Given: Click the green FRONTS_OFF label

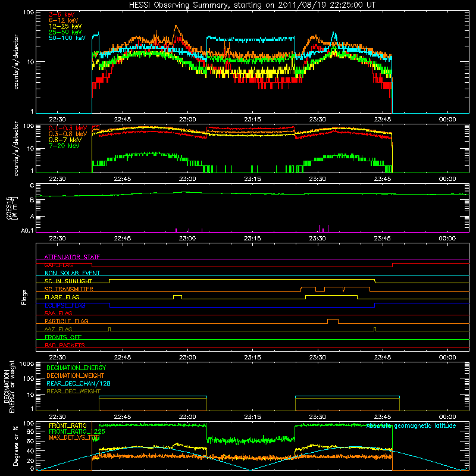Looking at the screenshot, I should (x=63, y=337).
